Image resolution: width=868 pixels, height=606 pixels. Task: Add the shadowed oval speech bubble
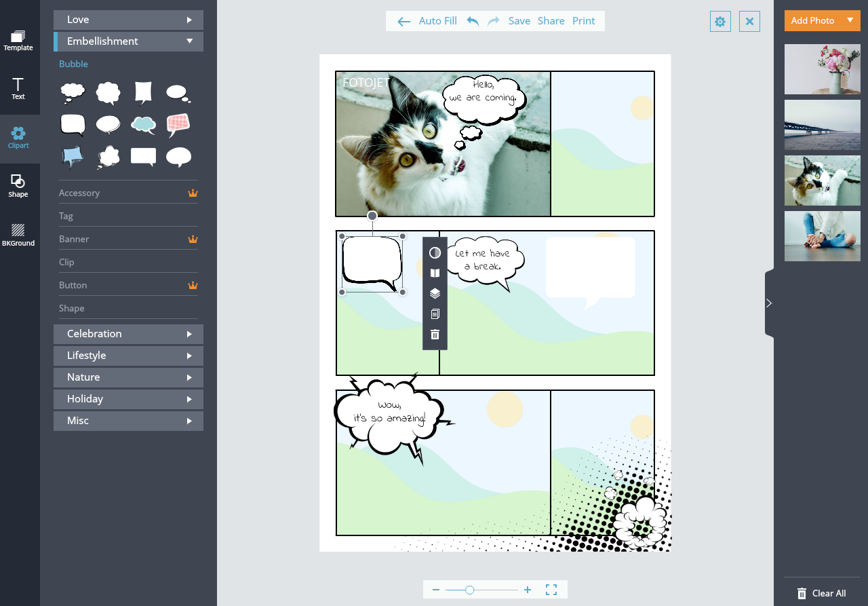pos(108,126)
